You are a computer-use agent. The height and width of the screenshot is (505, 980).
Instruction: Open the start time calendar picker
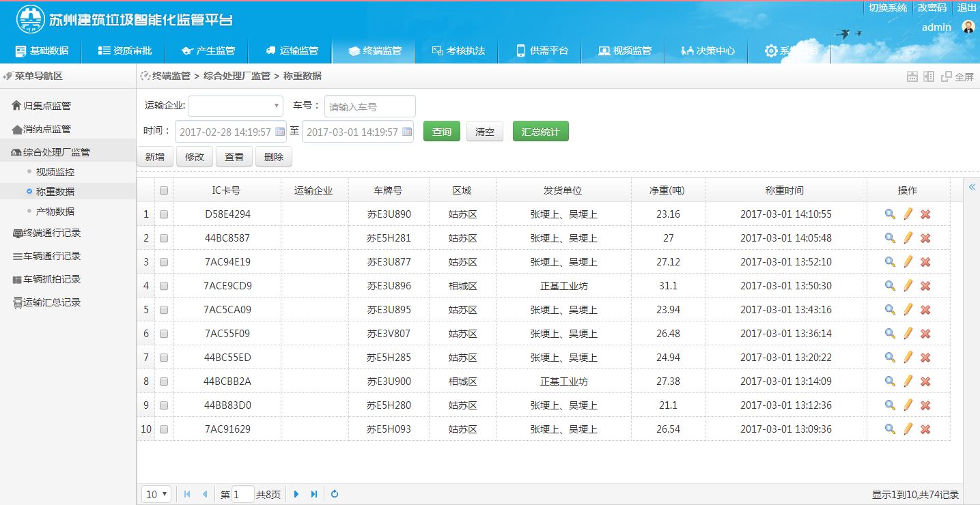pos(280,132)
